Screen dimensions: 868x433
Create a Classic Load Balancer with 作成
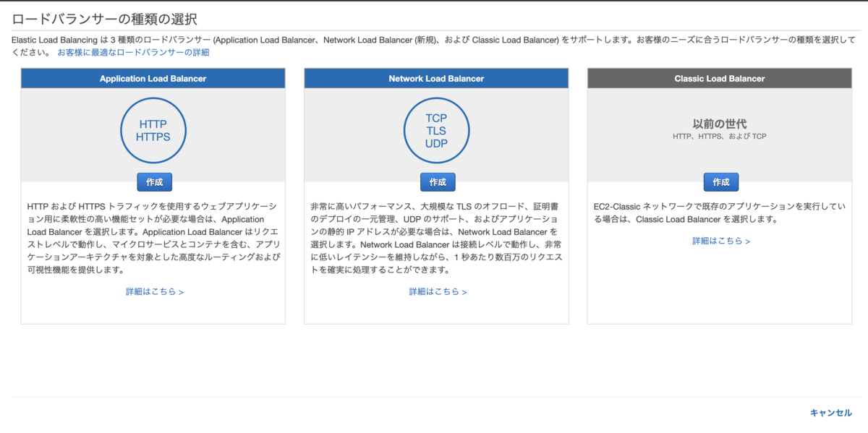point(721,182)
